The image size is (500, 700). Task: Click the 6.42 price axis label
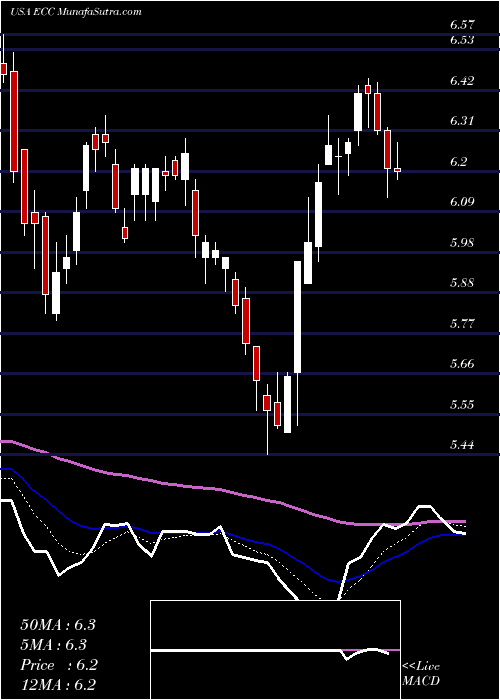click(x=462, y=81)
